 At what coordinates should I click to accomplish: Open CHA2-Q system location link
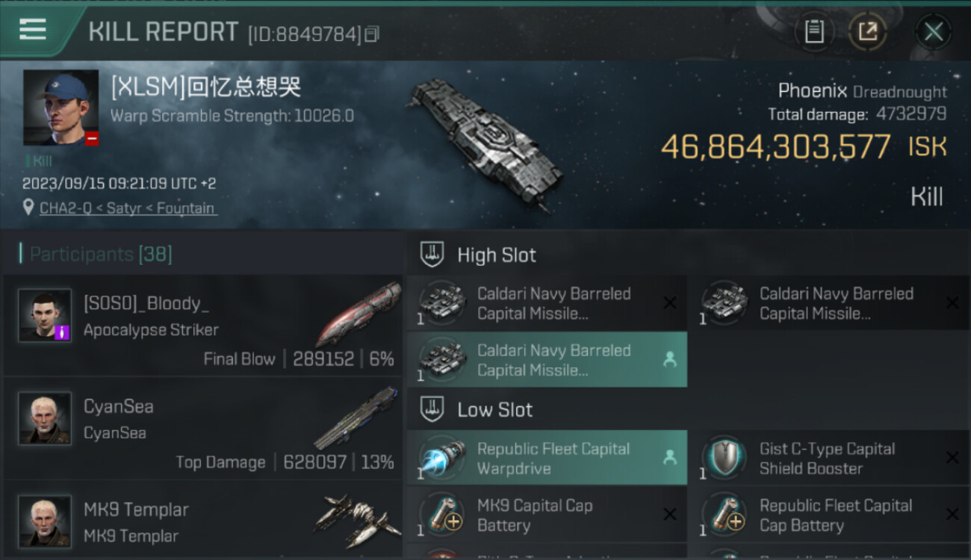(128, 208)
